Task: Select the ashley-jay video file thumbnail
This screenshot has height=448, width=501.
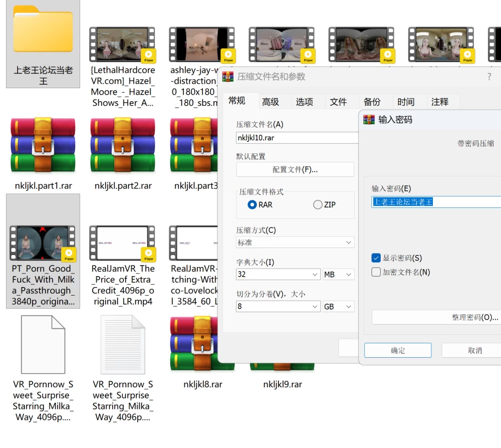Action: [202, 45]
